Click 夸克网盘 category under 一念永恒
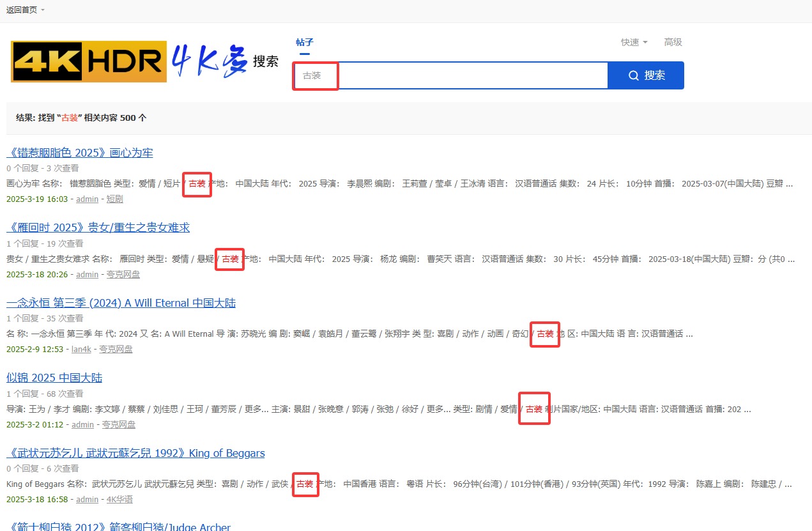Image resolution: width=812 pixels, height=531 pixels. click(116, 350)
